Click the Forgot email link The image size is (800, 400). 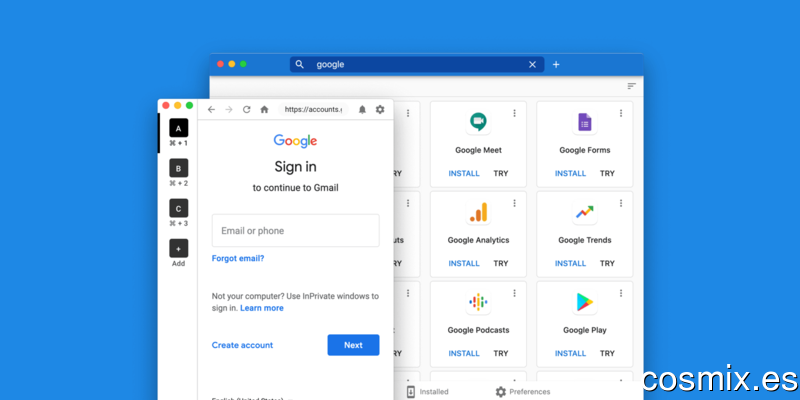tap(238, 258)
